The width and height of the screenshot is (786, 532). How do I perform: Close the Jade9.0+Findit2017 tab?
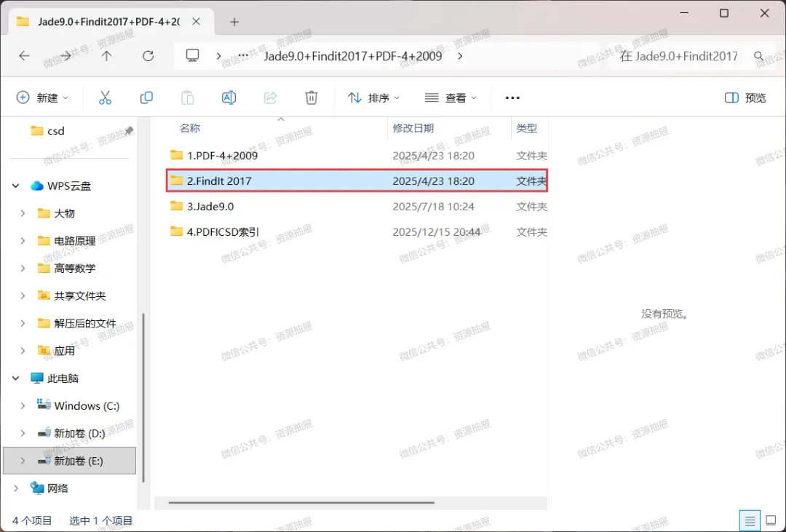[x=196, y=22]
